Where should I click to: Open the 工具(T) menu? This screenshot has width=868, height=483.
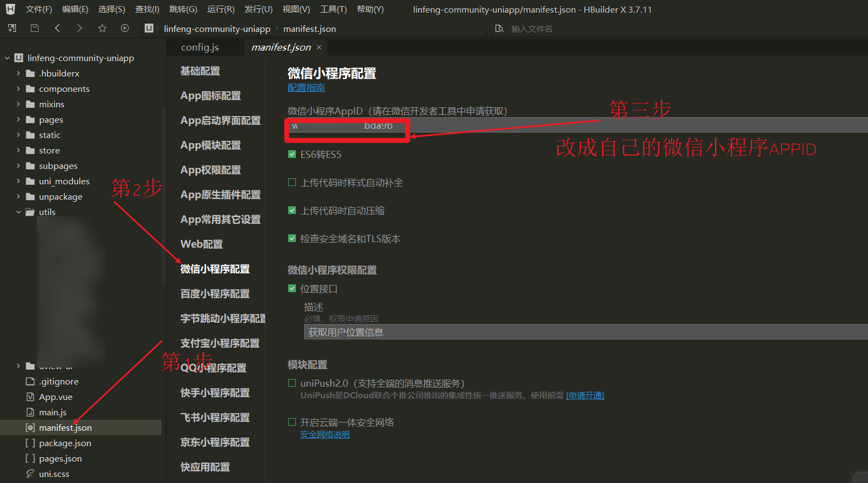pos(333,9)
